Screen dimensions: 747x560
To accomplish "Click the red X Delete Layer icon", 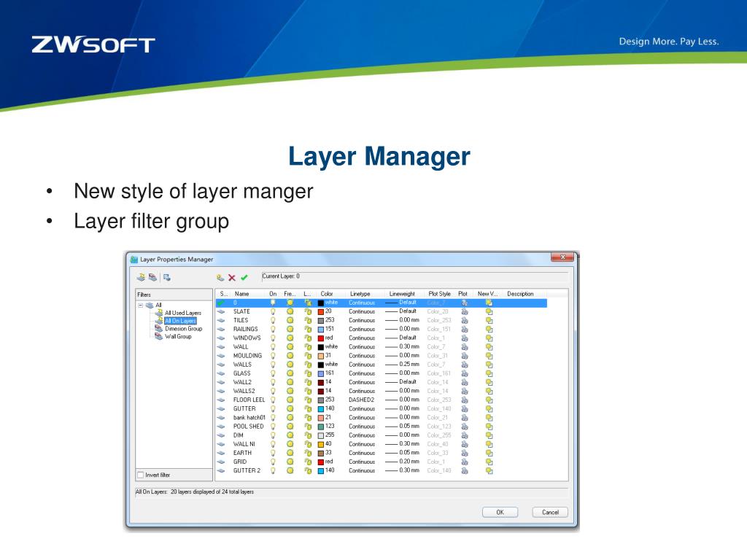I will (232, 277).
